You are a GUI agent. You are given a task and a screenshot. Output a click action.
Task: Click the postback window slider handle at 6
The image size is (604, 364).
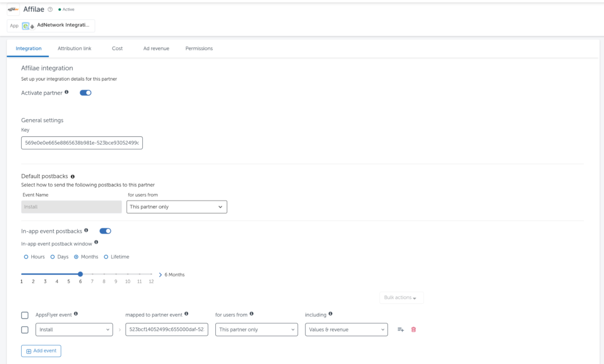click(x=80, y=274)
